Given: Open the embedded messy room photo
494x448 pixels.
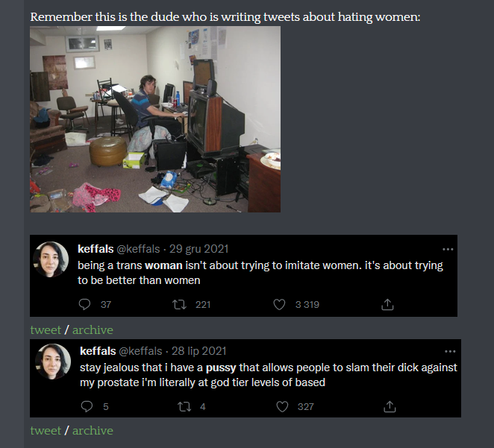Looking at the screenshot, I should (155, 119).
